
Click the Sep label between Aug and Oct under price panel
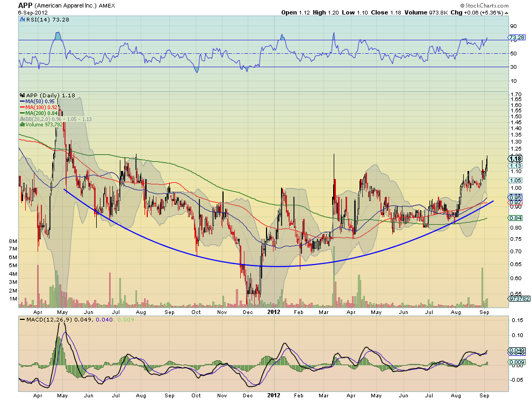169,312
